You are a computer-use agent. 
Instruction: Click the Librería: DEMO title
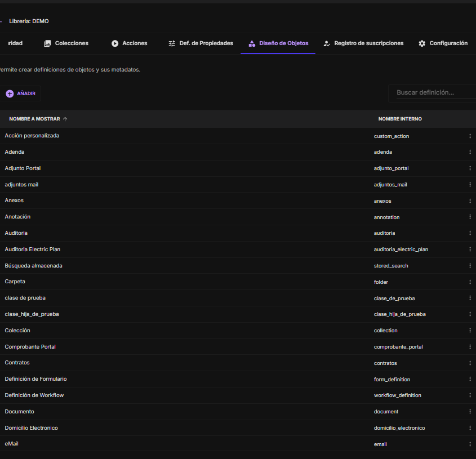click(x=29, y=21)
